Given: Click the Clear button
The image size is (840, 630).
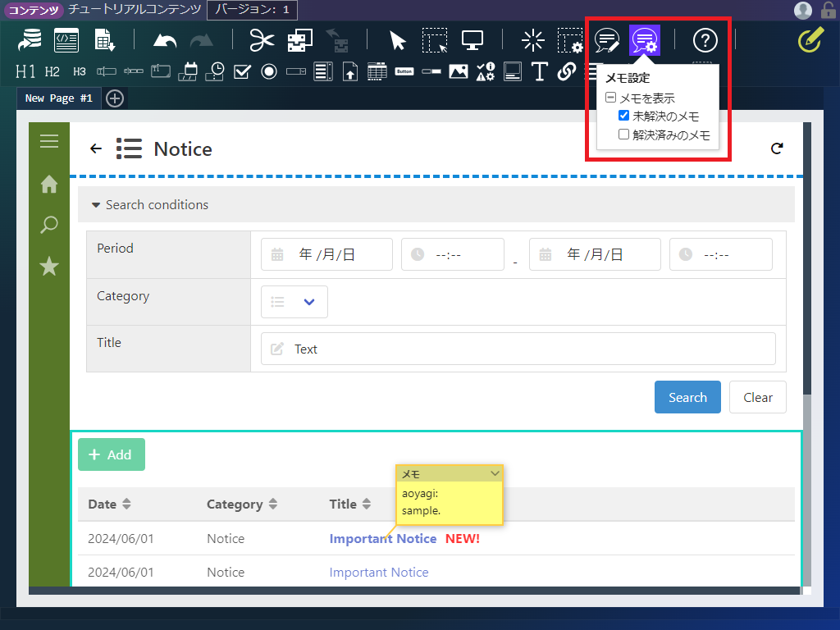Looking at the screenshot, I should pos(757,397).
